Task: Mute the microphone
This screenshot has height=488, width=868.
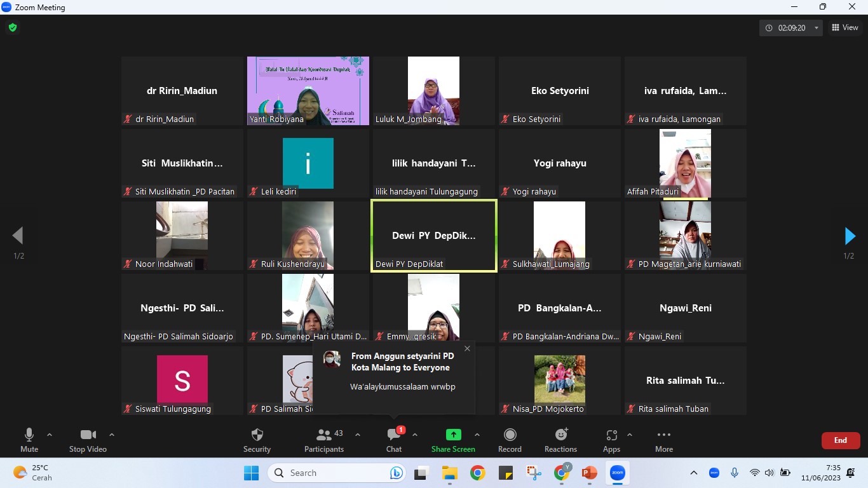Action: click(29, 440)
